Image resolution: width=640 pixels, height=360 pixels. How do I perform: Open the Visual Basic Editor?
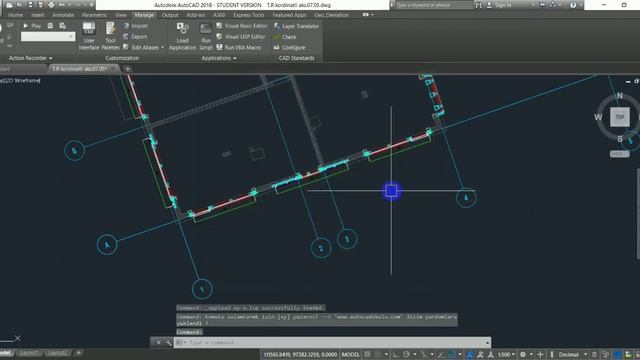[242, 26]
